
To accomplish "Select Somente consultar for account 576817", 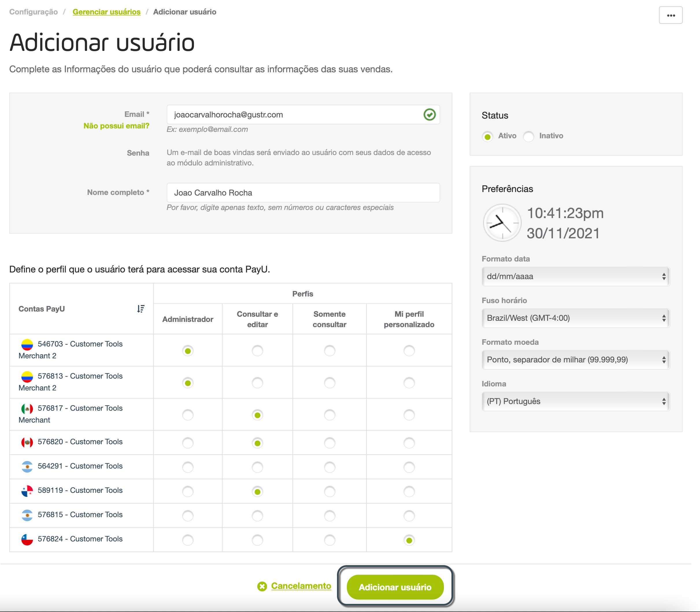I will (329, 415).
